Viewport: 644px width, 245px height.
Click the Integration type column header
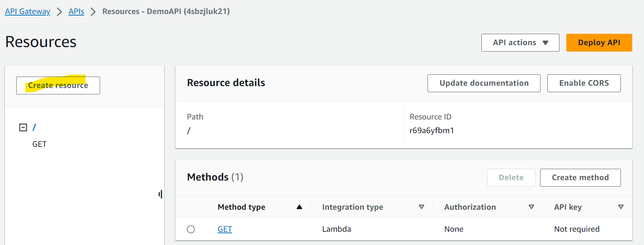[353, 207]
